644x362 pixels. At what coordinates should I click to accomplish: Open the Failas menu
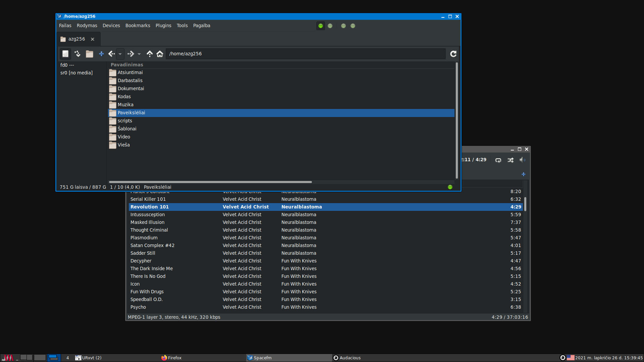tap(65, 25)
